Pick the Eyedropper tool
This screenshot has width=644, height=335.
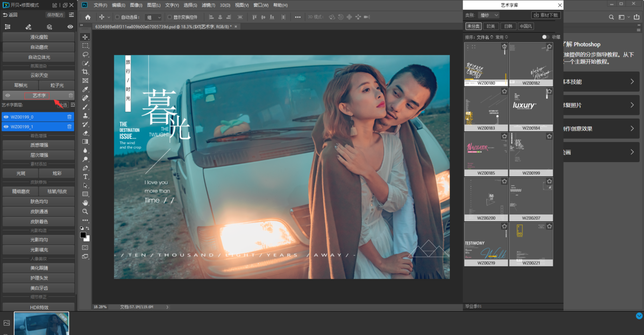point(85,89)
